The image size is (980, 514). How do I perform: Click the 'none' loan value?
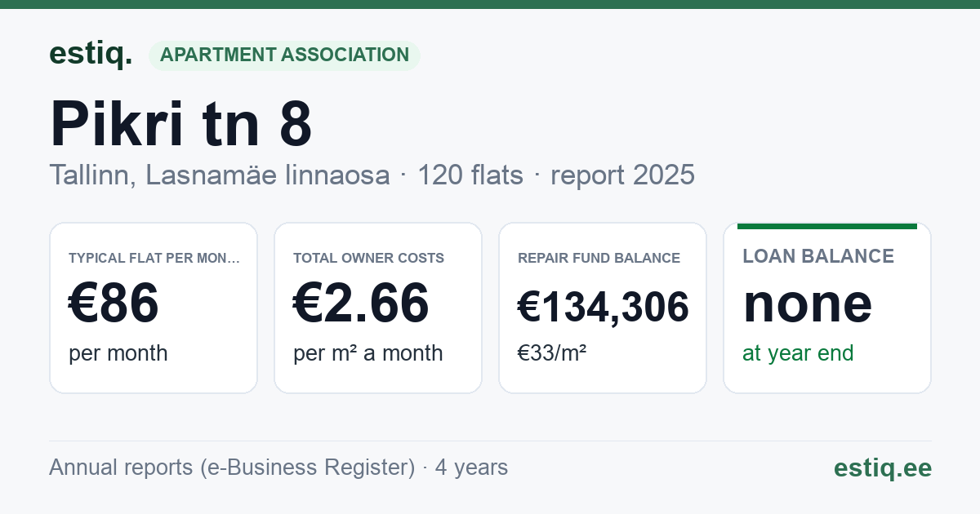point(808,303)
